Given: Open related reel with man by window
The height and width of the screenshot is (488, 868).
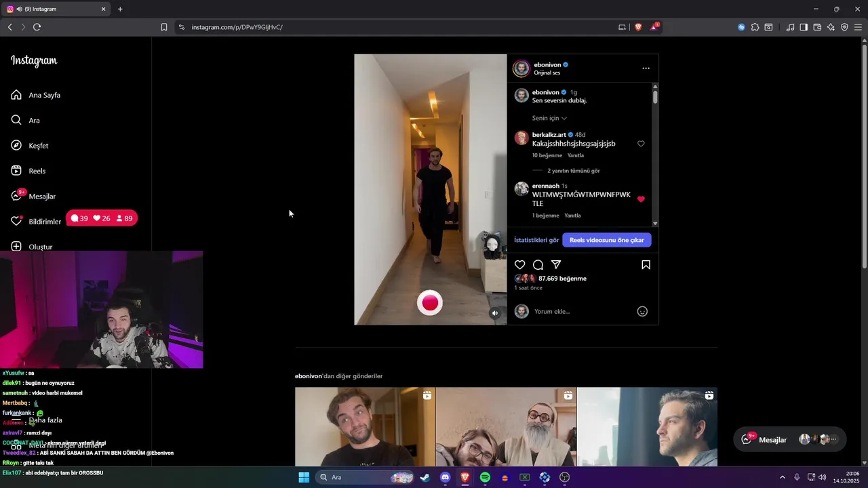Looking at the screenshot, I should click(x=647, y=427).
